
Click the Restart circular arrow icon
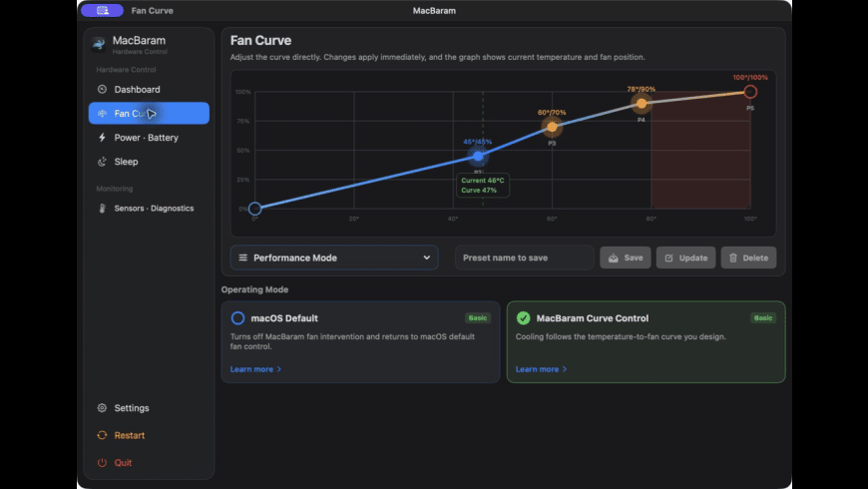click(x=102, y=435)
